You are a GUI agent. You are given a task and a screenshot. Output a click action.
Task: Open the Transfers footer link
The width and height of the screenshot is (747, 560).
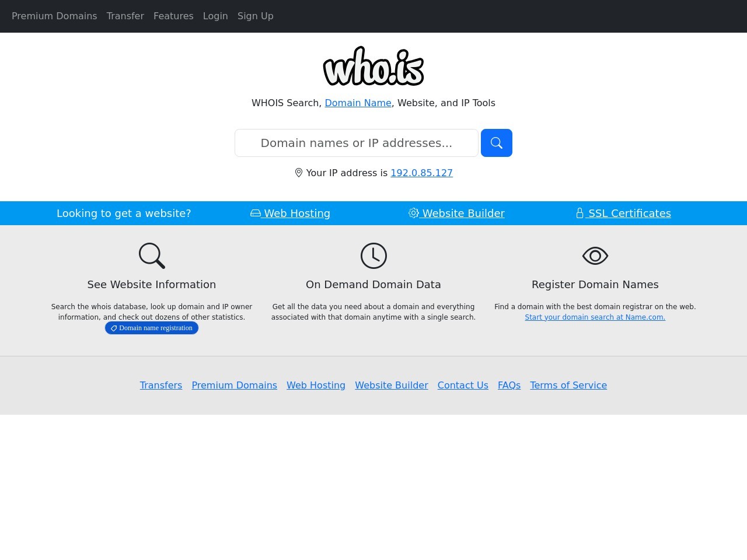coord(161,385)
